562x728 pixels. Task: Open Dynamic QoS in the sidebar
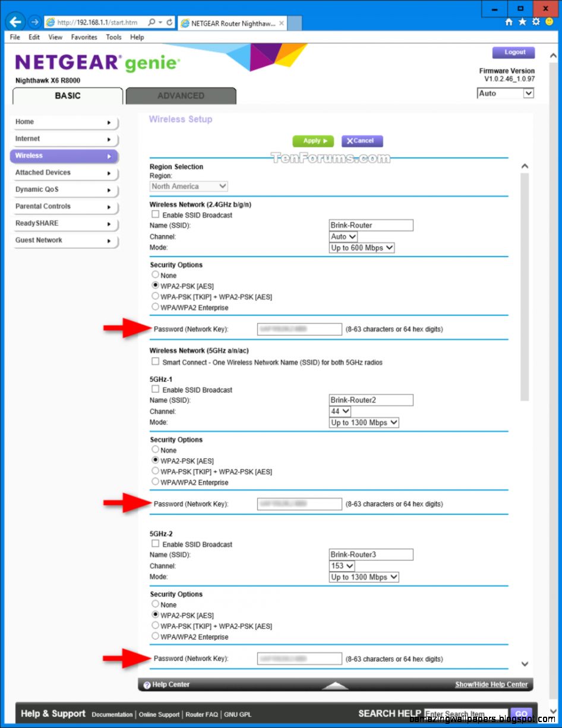tap(64, 190)
